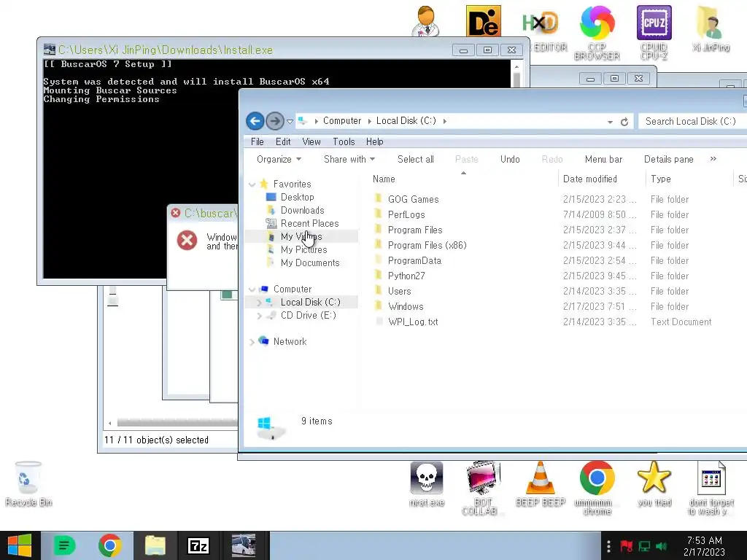This screenshot has height=560, width=747.
Task: Select the PerfLogs folder
Action: 406,215
